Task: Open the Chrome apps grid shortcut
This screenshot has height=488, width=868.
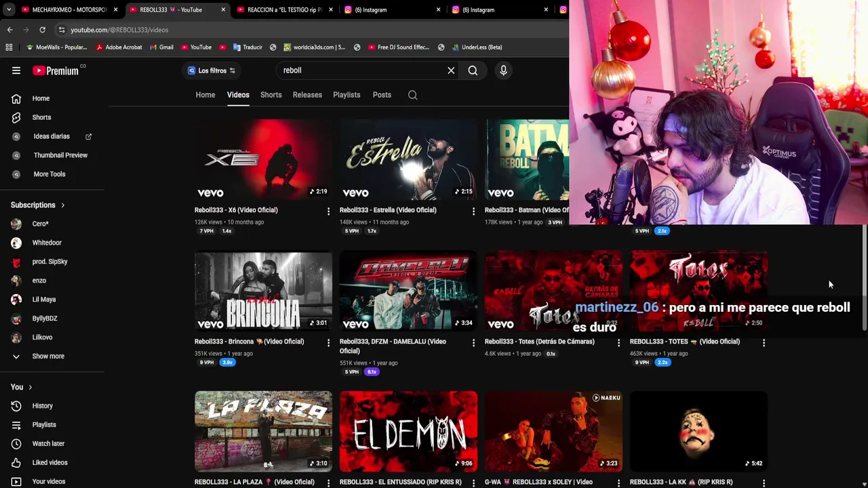Action: click(9, 47)
